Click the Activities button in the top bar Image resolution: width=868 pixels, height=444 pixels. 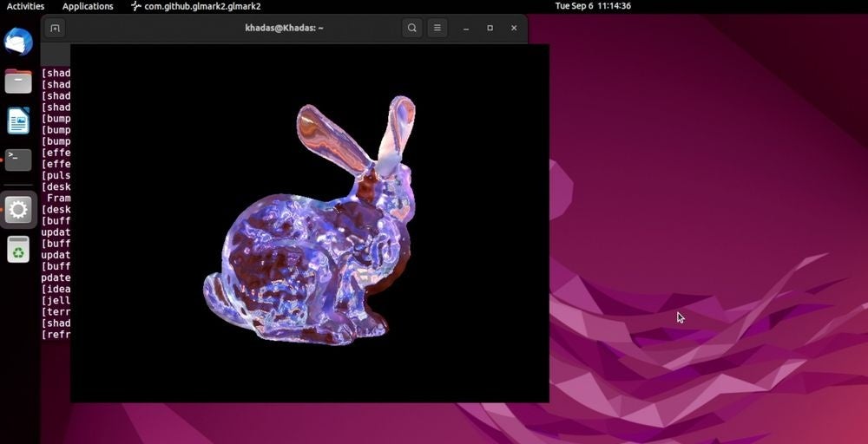[x=25, y=6]
